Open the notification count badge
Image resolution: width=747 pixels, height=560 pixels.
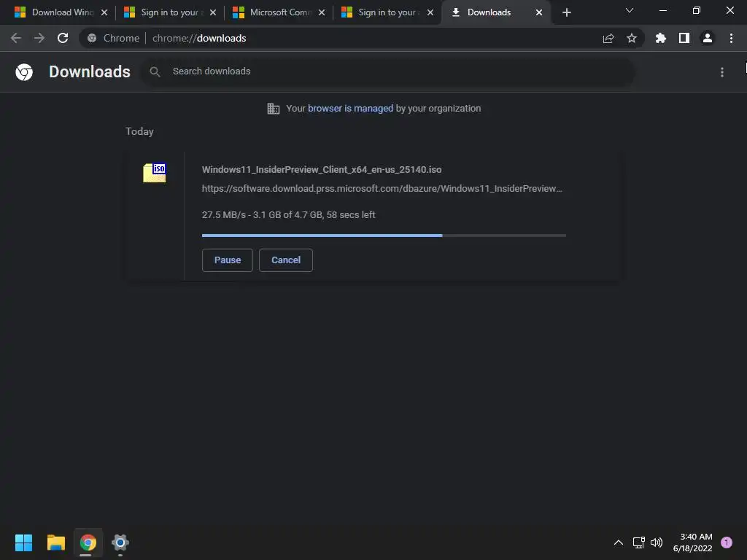(x=727, y=542)
